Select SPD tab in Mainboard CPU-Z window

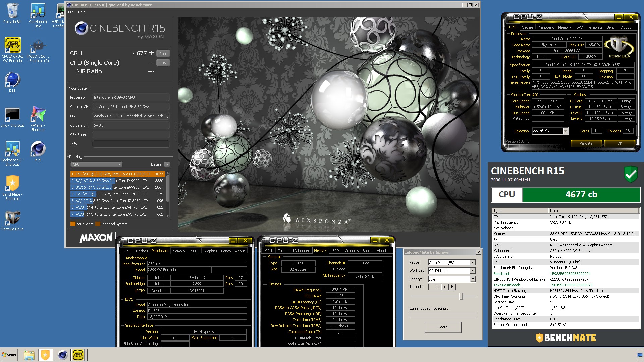click(x=194, y=251)
